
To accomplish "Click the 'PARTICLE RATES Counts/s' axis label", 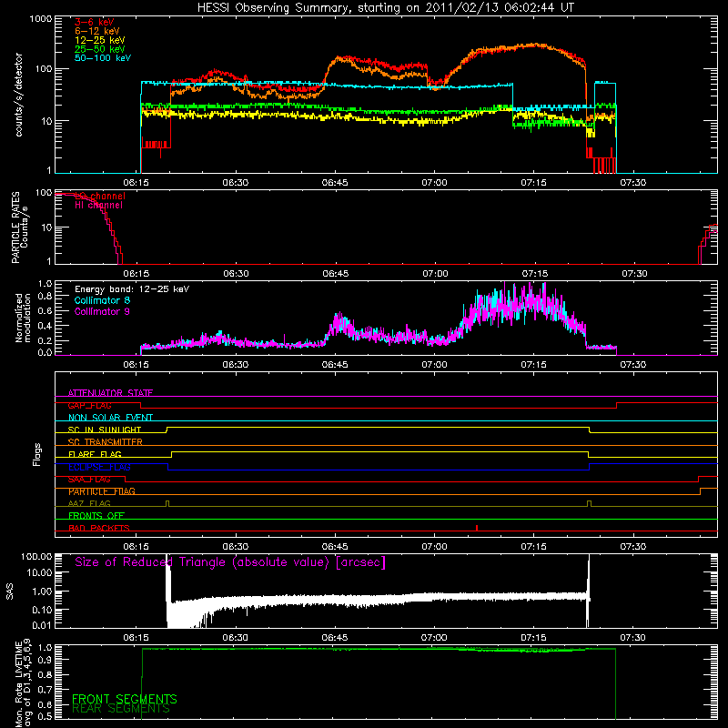I will pos(19,227).
